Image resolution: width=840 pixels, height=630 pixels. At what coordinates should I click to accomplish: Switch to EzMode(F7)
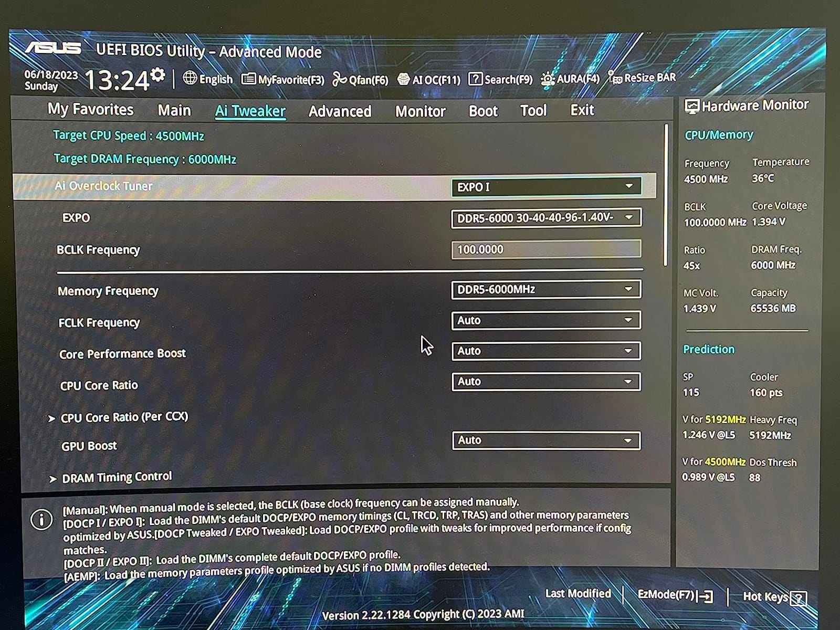point(675,595)
